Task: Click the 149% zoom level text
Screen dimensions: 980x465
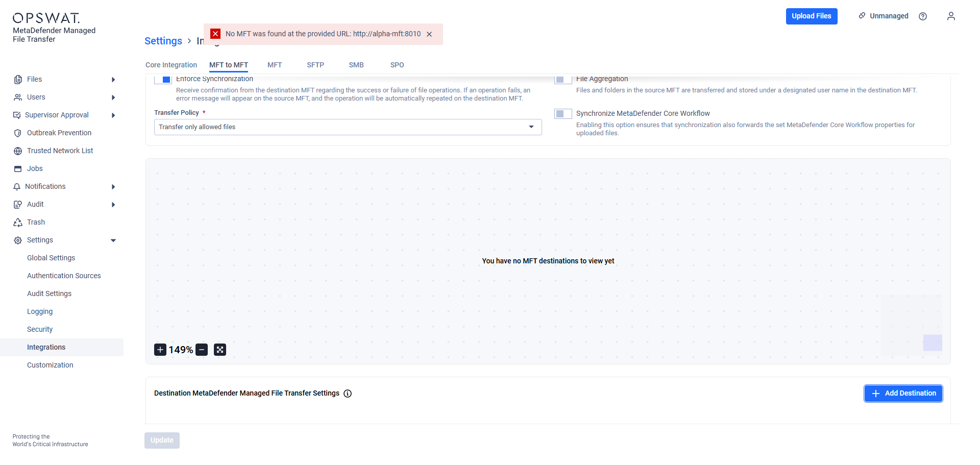Action: point(181,350)
